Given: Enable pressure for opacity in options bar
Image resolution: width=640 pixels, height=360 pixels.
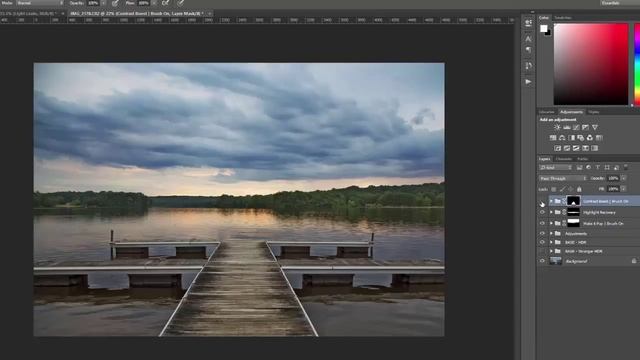Looking at the screenshot, I should (116, 3).
